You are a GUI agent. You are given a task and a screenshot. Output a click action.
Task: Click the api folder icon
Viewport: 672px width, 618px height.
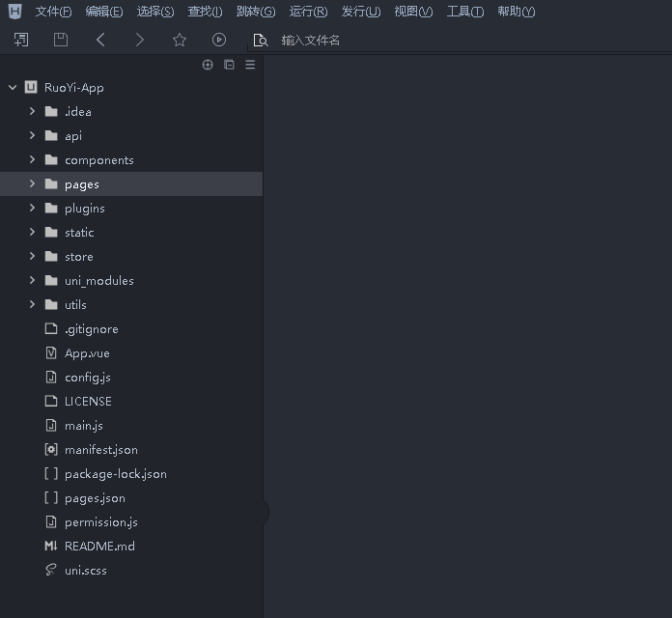pyautogui.click(x=51, y=136)
